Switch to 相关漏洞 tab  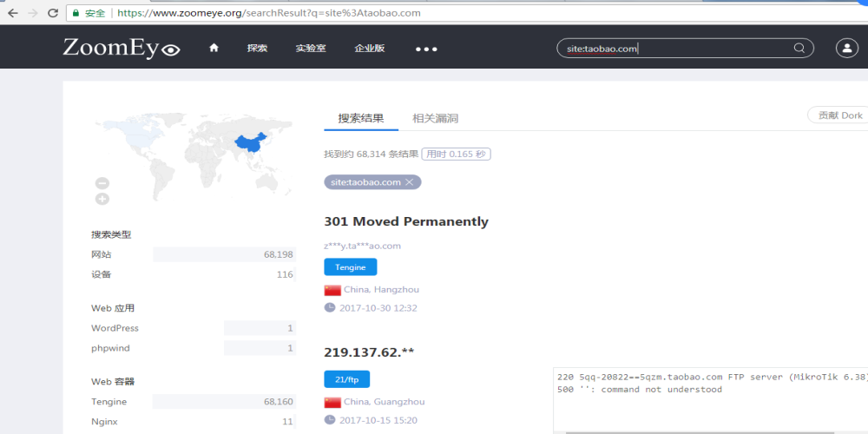tap(435, 118)
